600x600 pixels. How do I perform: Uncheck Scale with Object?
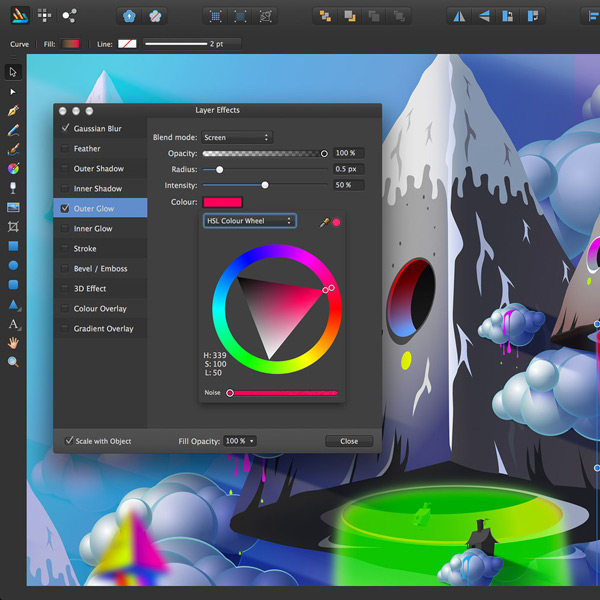[69, 441]
